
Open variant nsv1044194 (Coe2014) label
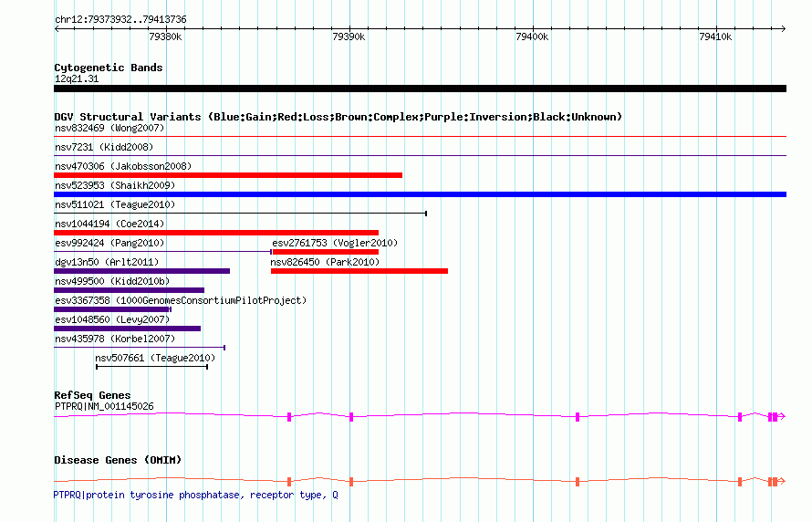click(109, 224)
